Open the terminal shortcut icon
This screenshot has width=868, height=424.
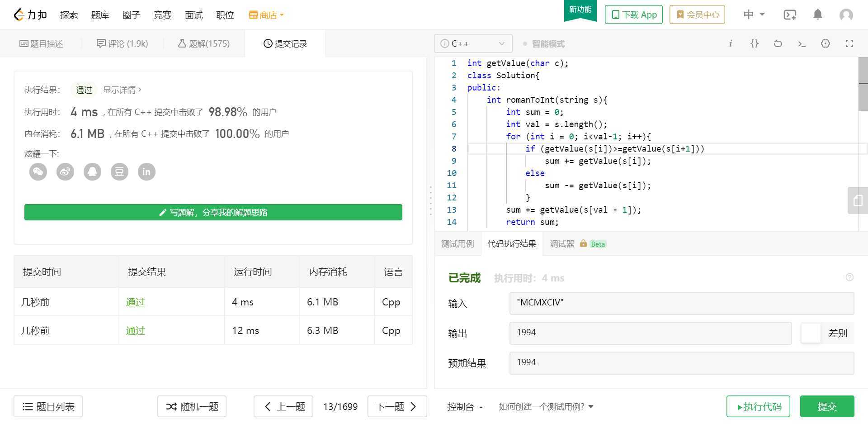(802, 44)
